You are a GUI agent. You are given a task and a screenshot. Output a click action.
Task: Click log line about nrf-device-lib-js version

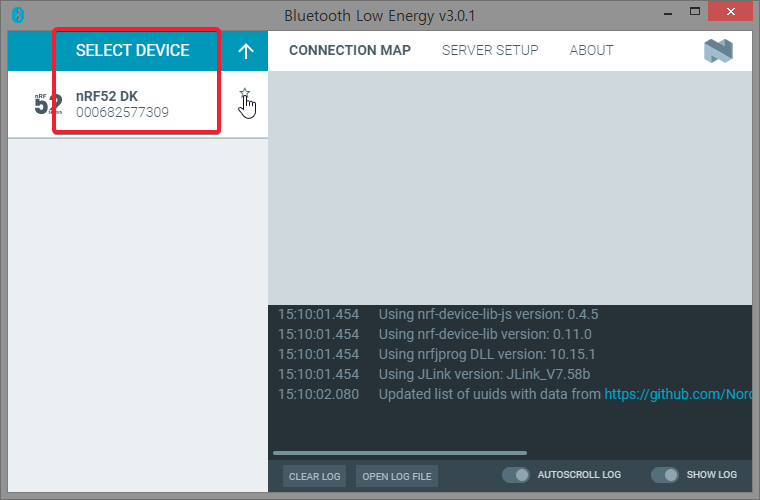pyautogui.click(x=488, y=314)
